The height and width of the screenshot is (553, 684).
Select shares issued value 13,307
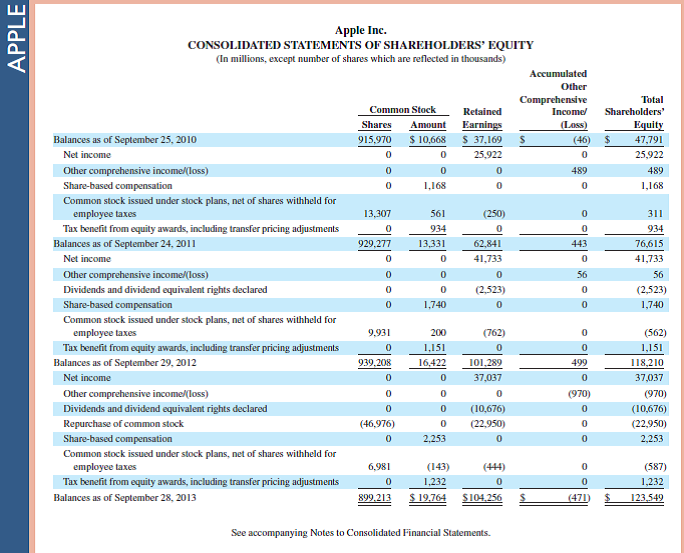377,213
